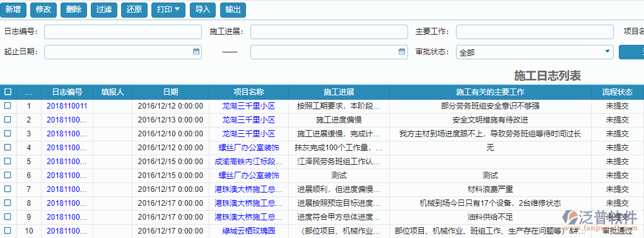Click the 新增 button
This screenshot has height=238, width=644.
pos(13,10)
